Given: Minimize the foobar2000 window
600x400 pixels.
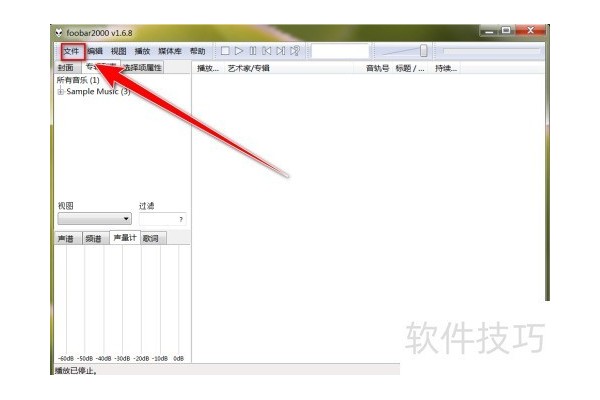Looking at the screenshot, I should click(489, 31).
